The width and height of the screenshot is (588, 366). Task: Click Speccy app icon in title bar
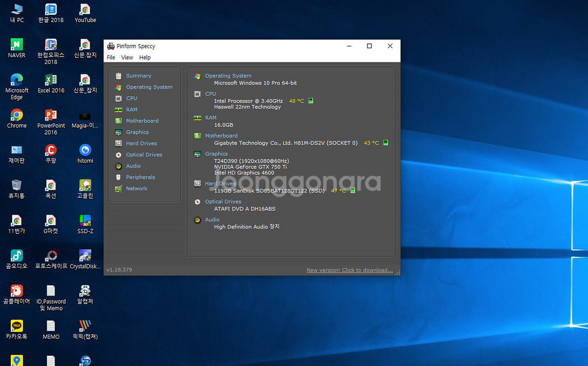click(x=111, y=46)
